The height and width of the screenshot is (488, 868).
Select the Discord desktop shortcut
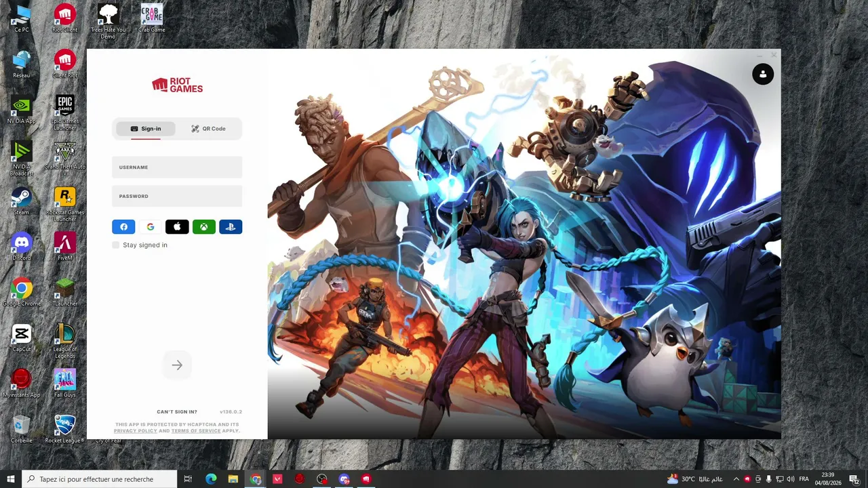(x=22, y=247)
